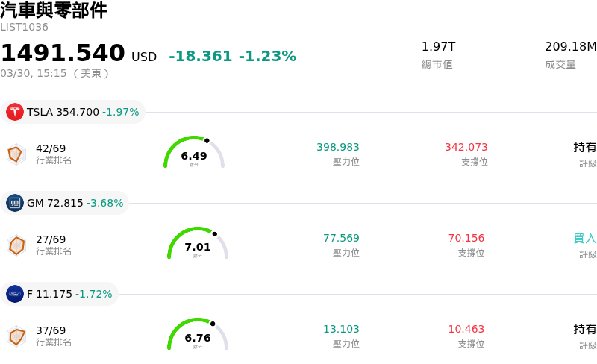Click the Ford logo icon
This screenshot has width=597, height=364.
pyautogui.click(x=15, y=294)
